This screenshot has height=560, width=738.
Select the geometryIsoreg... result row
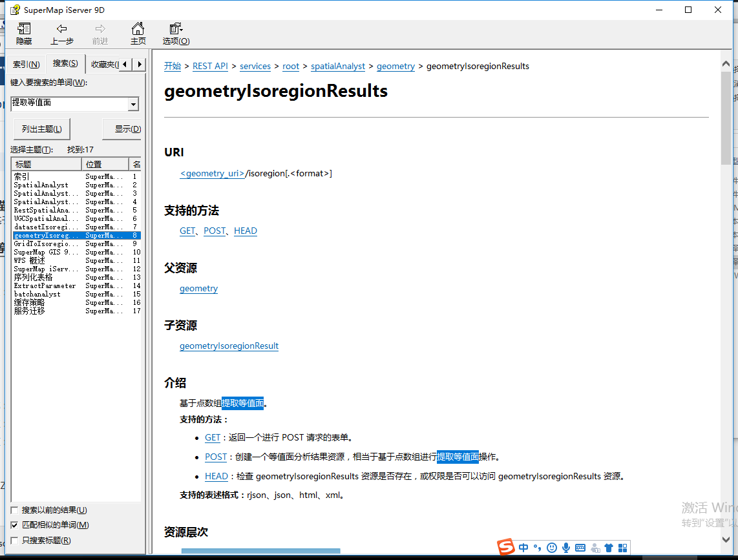click(77, 235)
